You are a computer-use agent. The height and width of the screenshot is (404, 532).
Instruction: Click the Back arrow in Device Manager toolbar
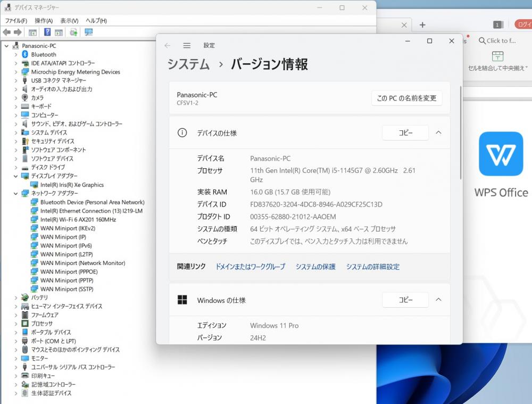[6, 32]
